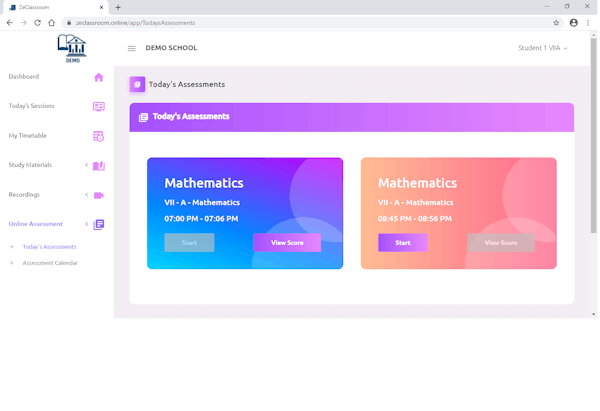The width and height of the screenshot is (600, 411).
Task: Click the orange Mathematics 08:45 PM card
Action: (458, 213)
